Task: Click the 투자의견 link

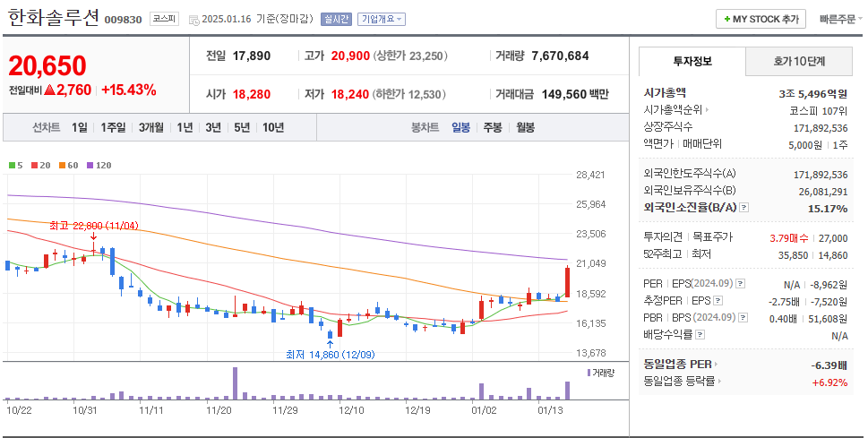Action: [663, 237]
